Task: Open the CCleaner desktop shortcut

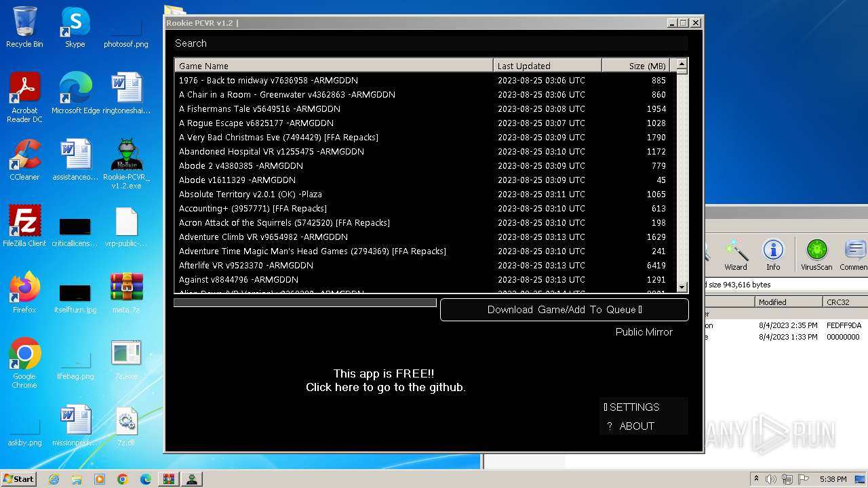Action: pyautogui.click(x=24, y=159)
